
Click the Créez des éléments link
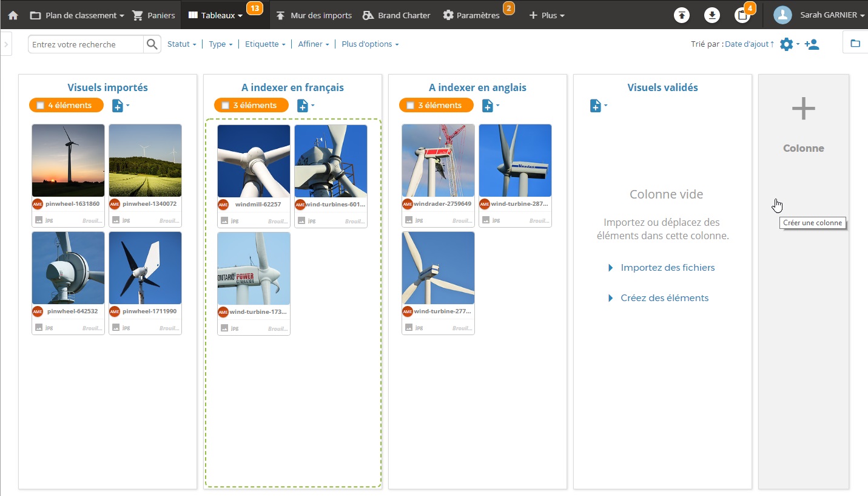[x=664, y=298]
